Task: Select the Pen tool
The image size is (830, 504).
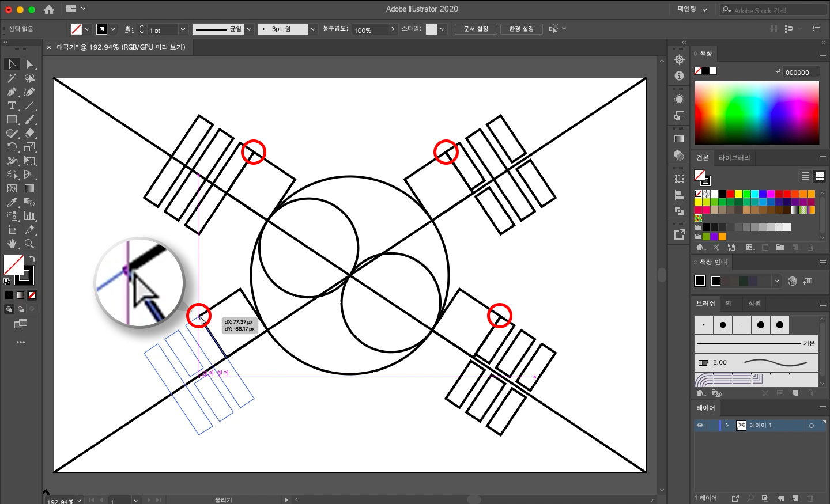Action: pyautogui.click(x=12, y=92)
